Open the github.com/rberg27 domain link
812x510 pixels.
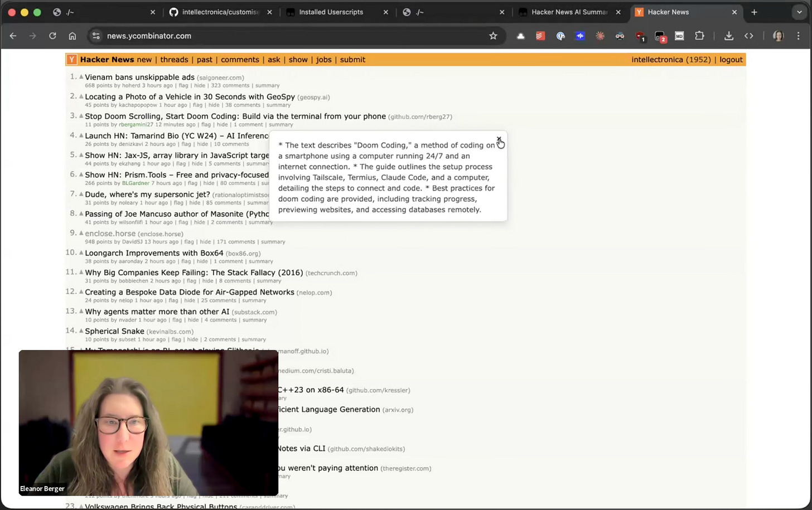[420, 116]
